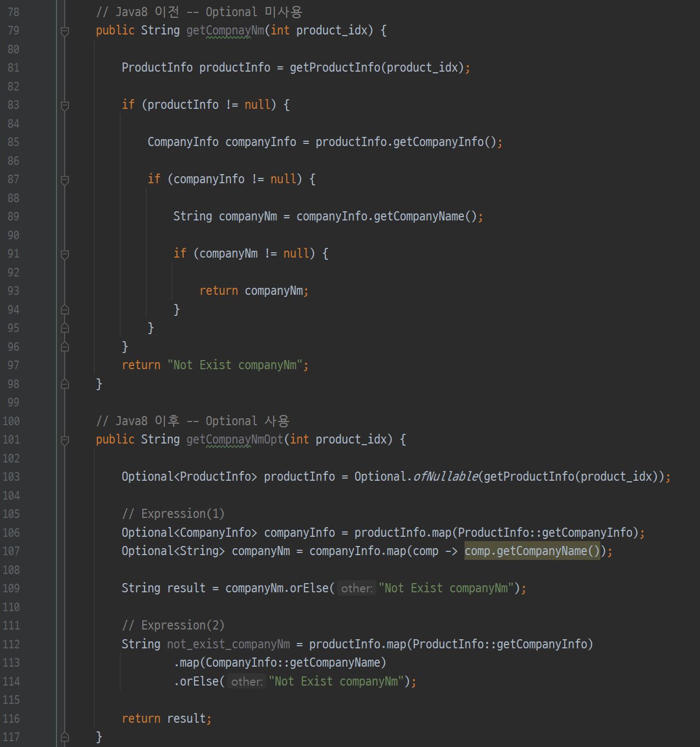This screenshot has width=700, height=747.
Task: Click 'return result;' on line 116
Action: (167, 718)
